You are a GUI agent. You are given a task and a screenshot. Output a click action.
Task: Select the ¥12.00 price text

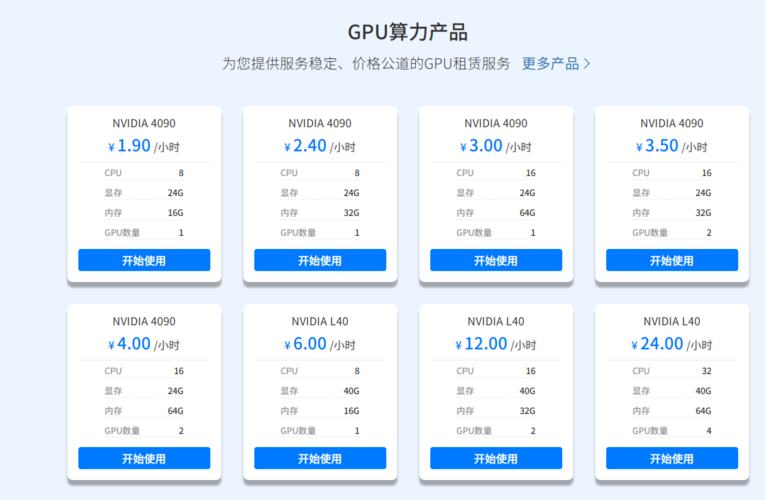(x=481, y=344)
